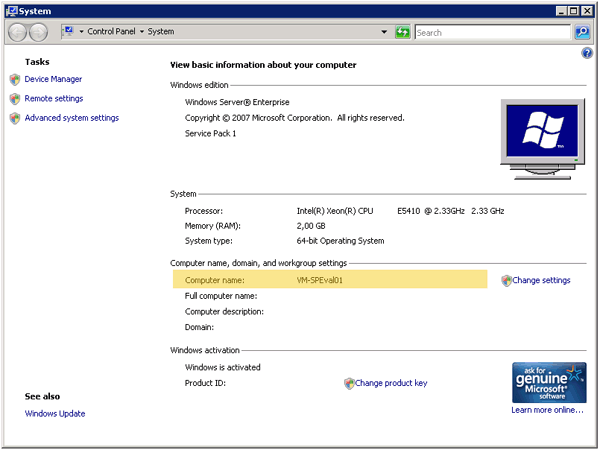Open Help via the blue question mark
Screen dimensions: 600x450
coord(587,52)
